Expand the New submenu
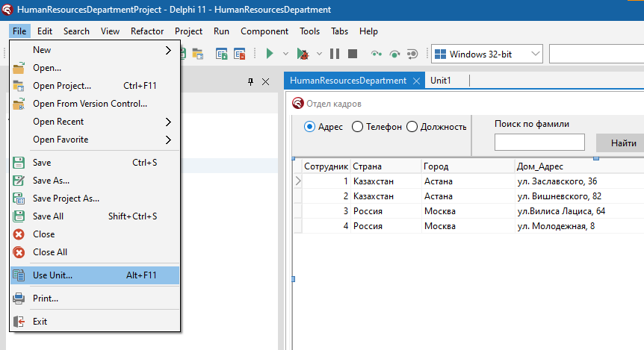The height and width of the screenshot is (350, 644). click(168, 50)
